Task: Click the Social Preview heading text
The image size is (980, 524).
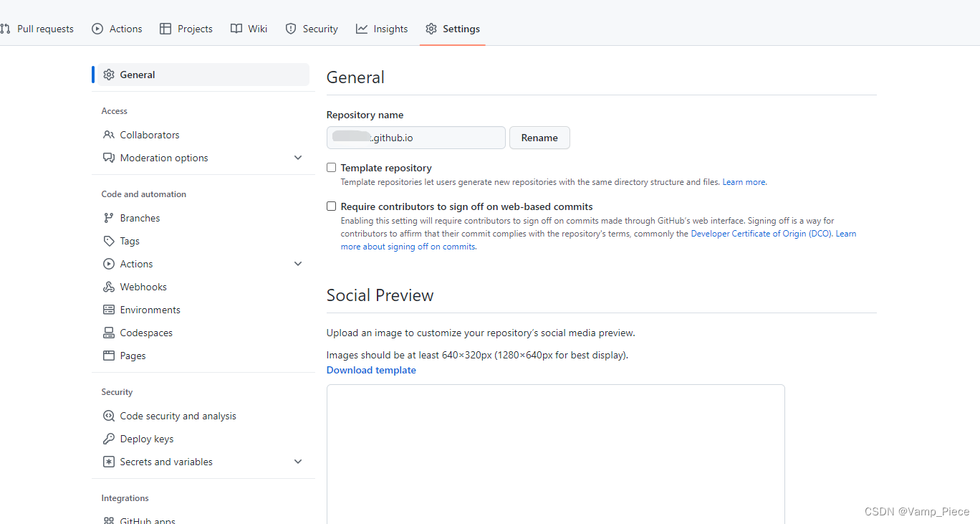Action: coord(380,295)
